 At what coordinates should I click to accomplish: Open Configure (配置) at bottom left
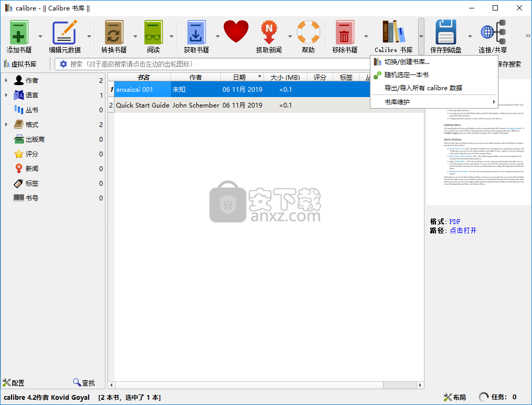[x=14, y=383]
